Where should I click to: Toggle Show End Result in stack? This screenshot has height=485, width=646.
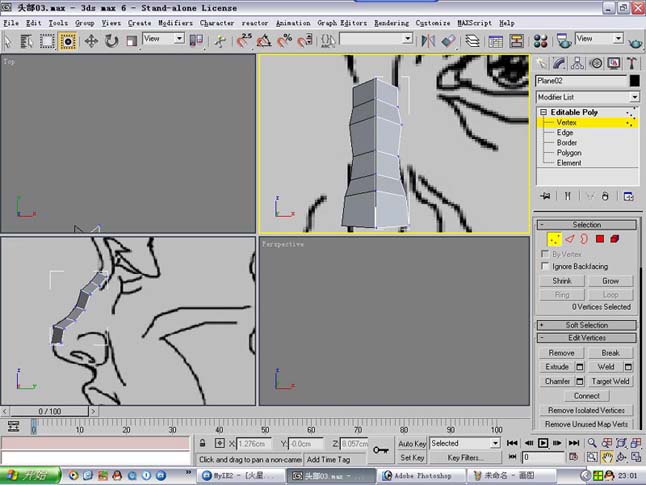point(567,196)
